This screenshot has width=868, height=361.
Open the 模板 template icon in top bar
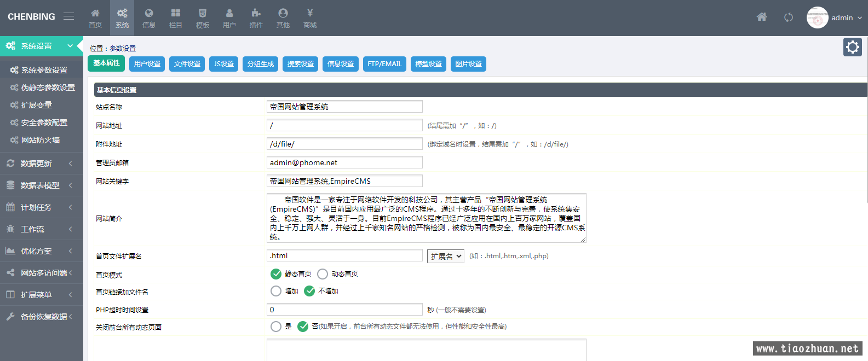[202, 18]
